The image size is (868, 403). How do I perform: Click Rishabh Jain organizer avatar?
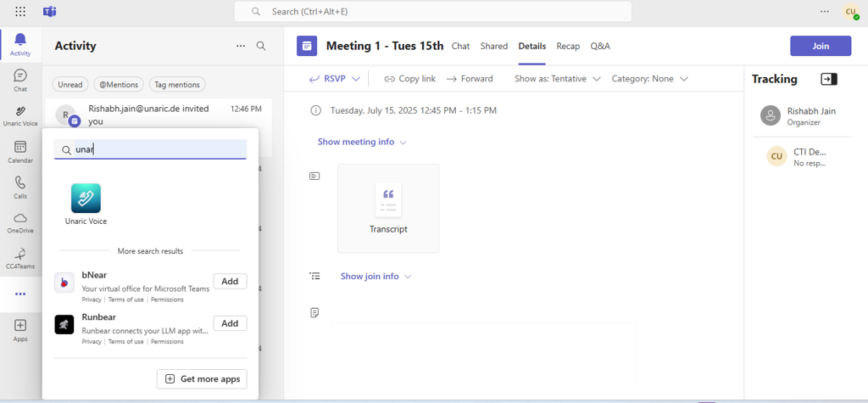coord(771,115)
